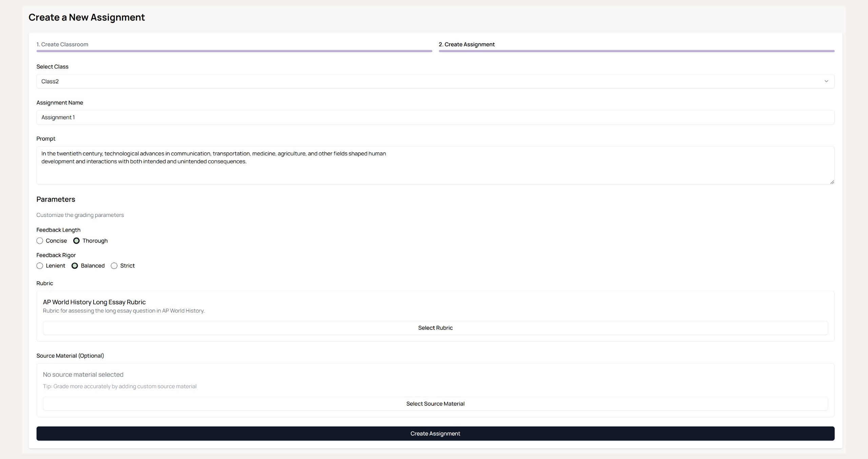
Task: Click into the Assignment Name field
Action: [435, 117]
